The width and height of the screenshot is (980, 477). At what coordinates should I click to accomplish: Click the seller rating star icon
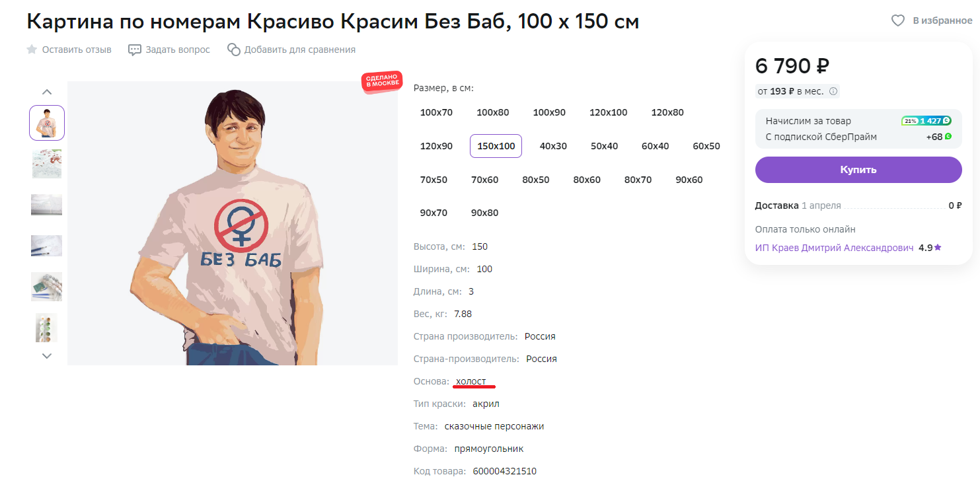click(x=938, y=248)
